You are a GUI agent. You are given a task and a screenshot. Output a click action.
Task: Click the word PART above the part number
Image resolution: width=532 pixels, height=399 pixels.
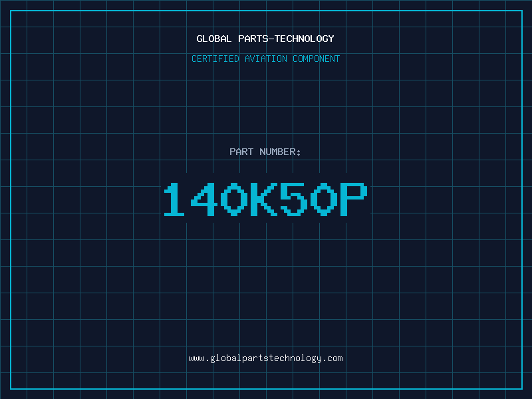tap(241, 152)
